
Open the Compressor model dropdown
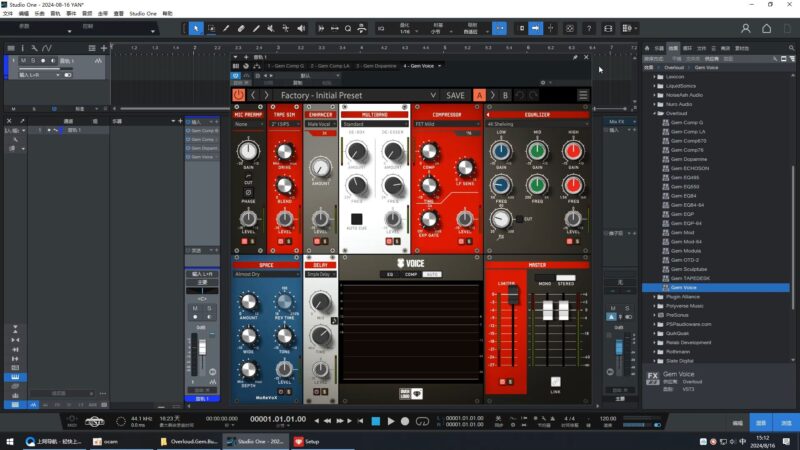click(445, 125)
